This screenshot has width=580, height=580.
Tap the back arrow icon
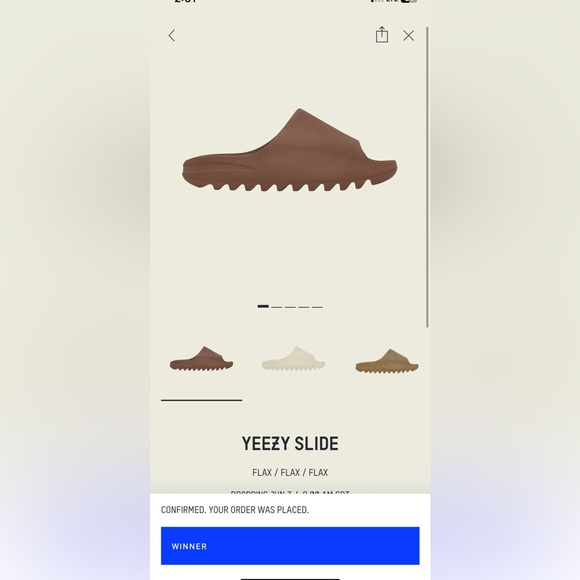point(172,36)
